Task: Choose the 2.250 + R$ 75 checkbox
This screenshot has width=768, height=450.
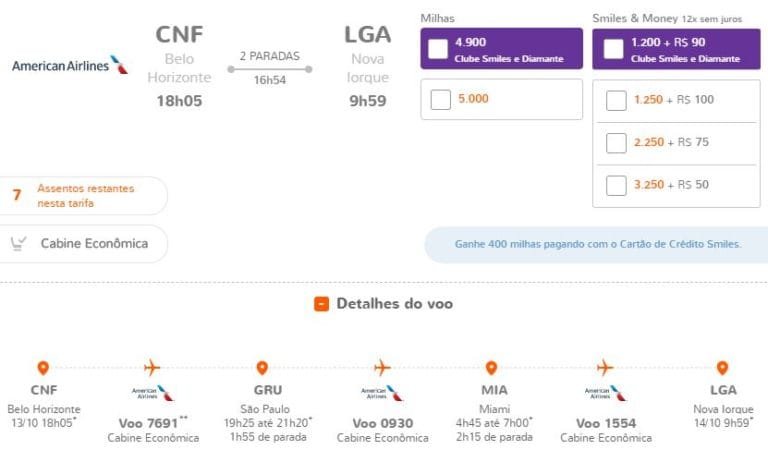Action: pyautogui.click(x=616, y=143)
